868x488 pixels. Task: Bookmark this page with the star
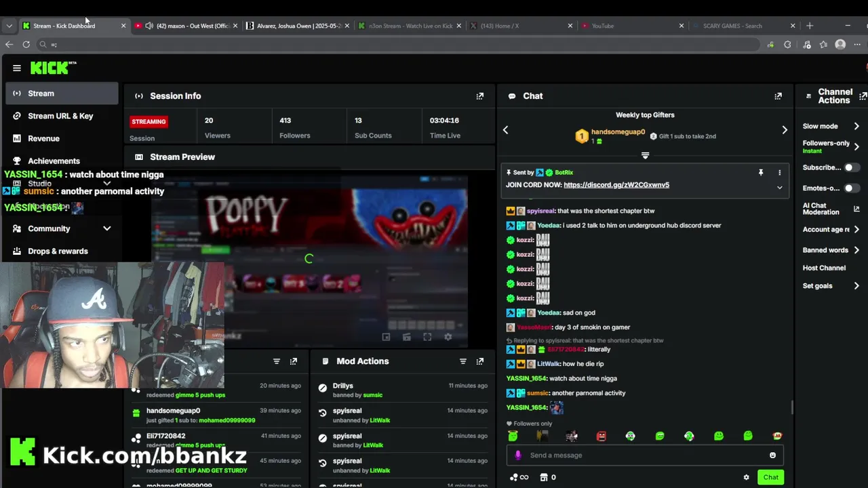[823, 45]
